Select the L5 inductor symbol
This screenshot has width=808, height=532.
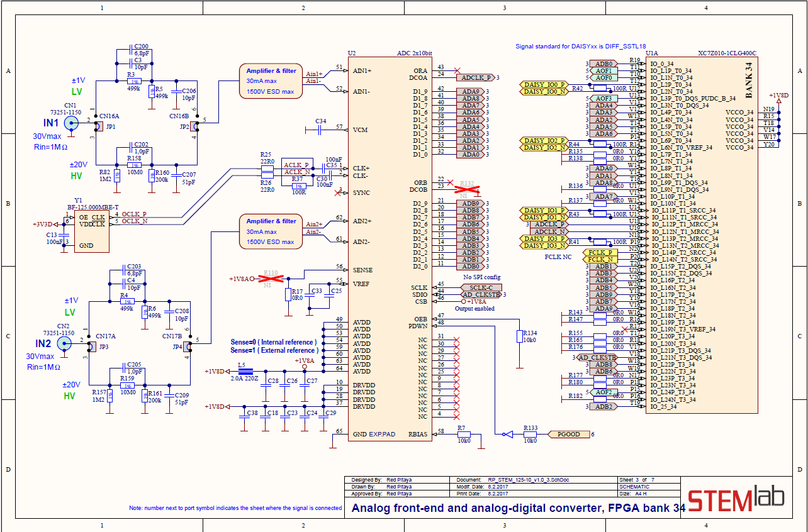coord(245,371)
